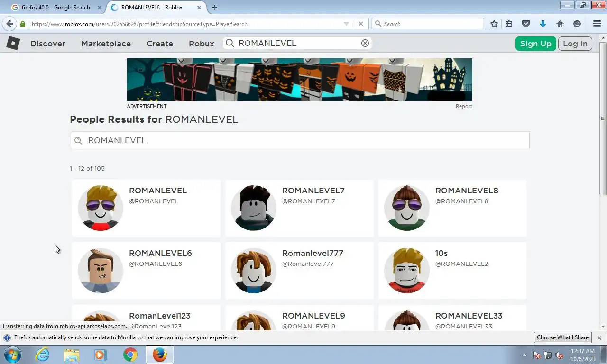This screenshot has height=364, width=607.
Task: Click the scrollbar down arrow
Action: (603, 326)
